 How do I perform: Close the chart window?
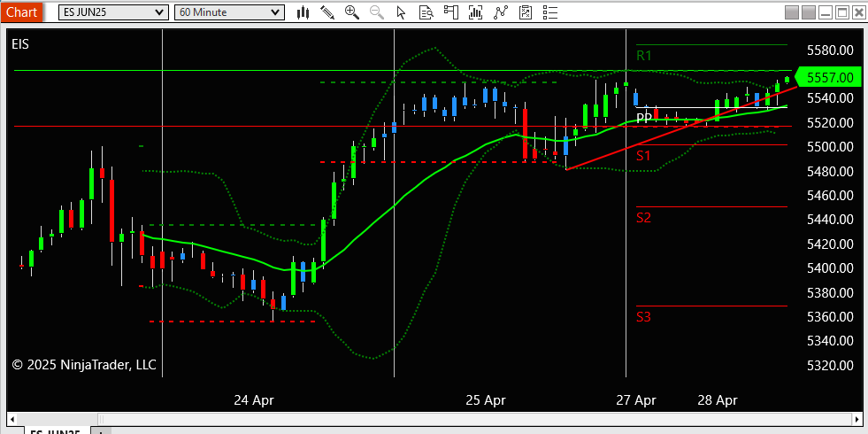[858, 12]
